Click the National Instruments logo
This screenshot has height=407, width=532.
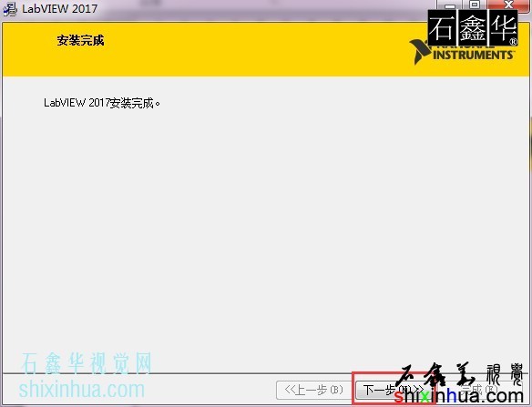click(463, 51)
